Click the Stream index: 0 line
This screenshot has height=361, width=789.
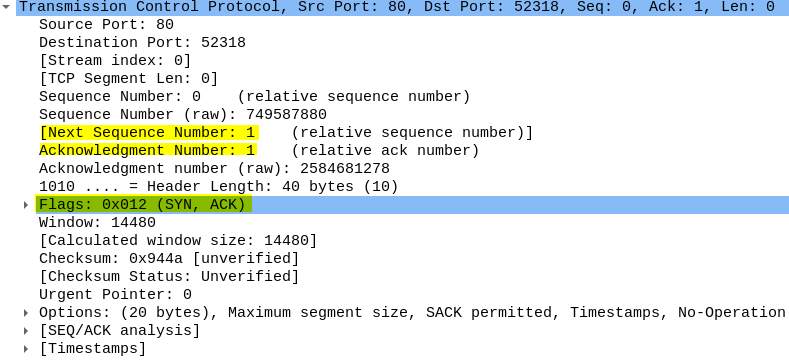[115, 61]
